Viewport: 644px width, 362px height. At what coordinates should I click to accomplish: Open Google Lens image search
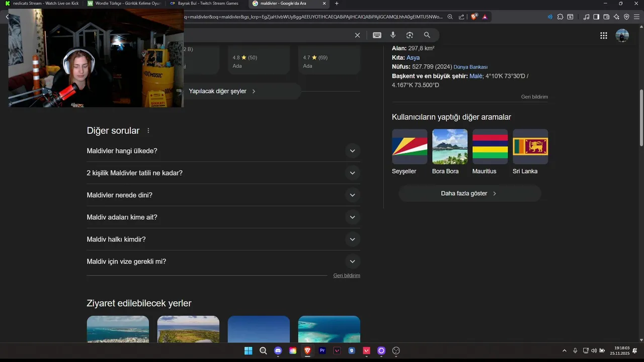click(410, 35)
